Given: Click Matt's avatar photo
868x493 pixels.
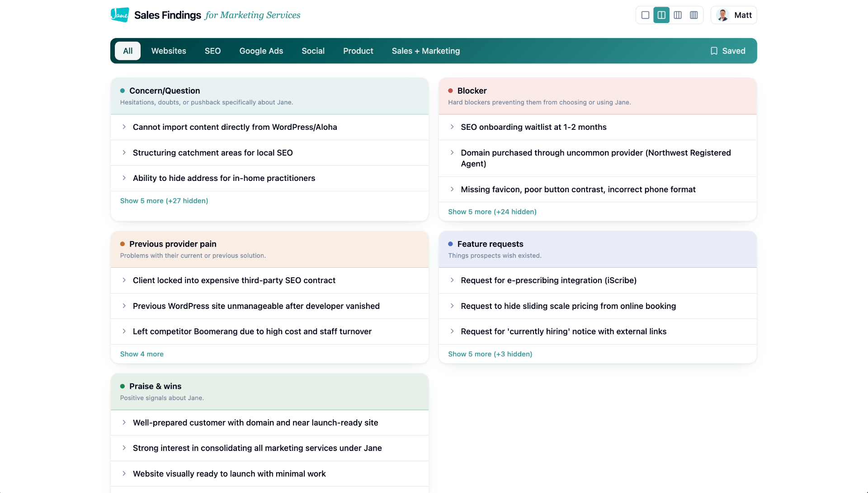Looking at the screenshot, I should [723, 15].
